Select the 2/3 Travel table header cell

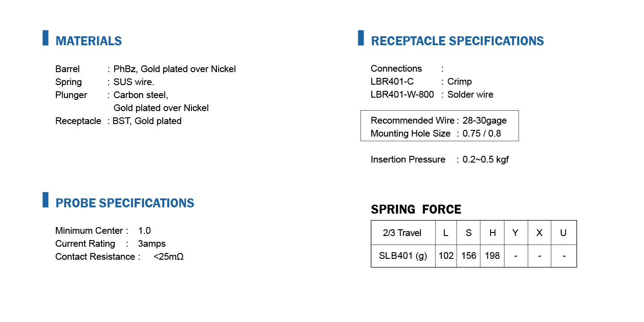402,233
